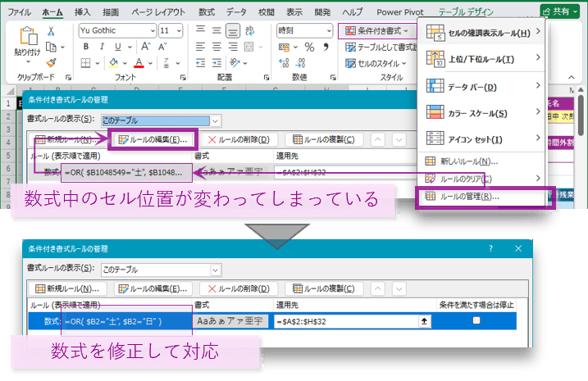Image resolution: width=588 pixels, height=381 pixels.
Task: Open the 時刻 number format dropdown
Action: tap(329, 30)
